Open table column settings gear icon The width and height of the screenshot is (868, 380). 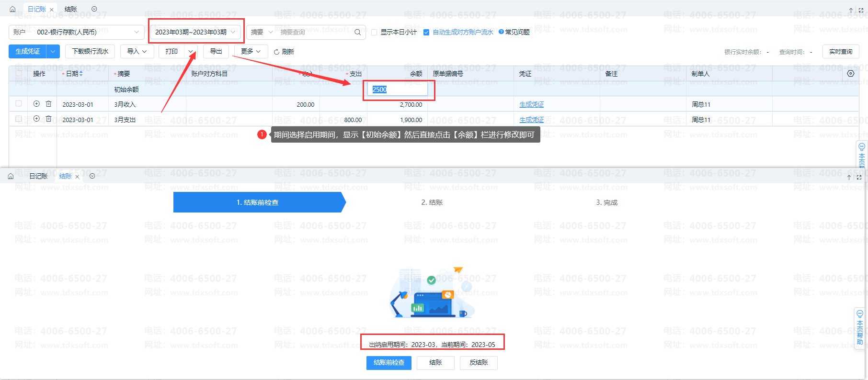tap(850, 74)
